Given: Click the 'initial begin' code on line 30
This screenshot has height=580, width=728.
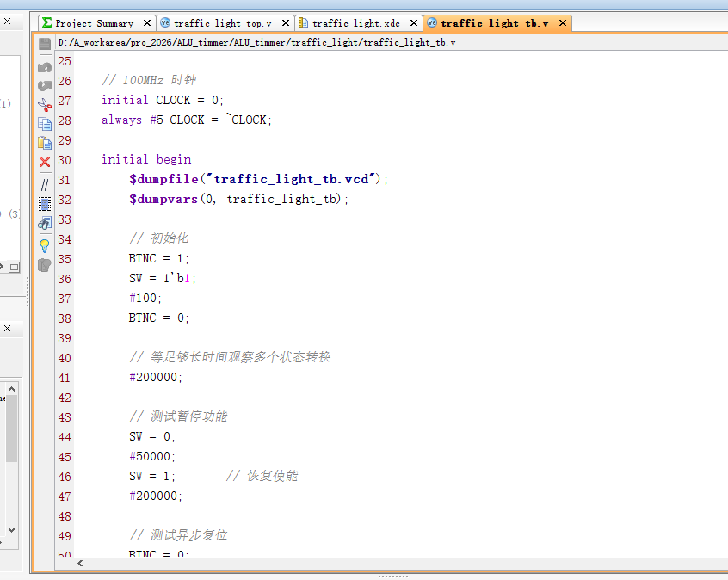Looking at the screenshot, I should (146, 160).
